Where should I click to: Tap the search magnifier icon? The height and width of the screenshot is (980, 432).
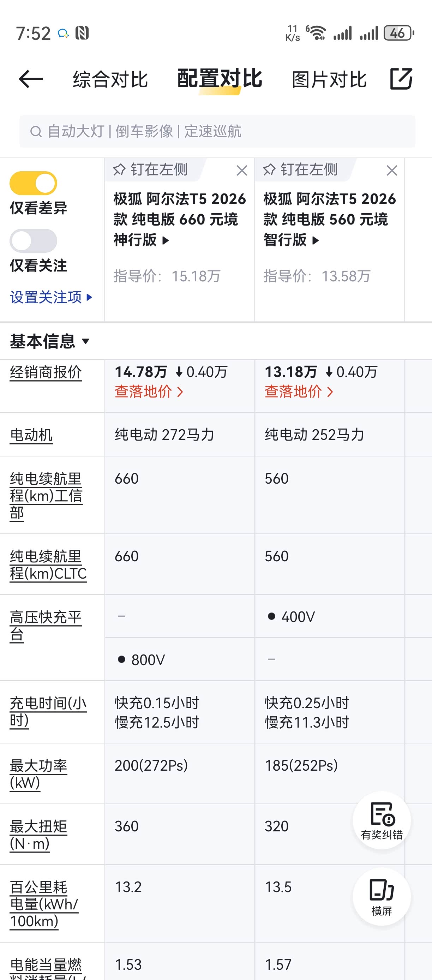tap(36, 132)
